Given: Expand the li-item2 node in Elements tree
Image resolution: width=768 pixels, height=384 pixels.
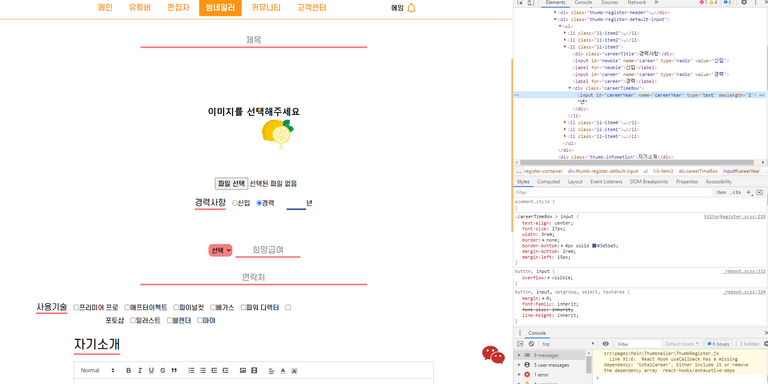Looking at the screenshot, I should [x=565, y=40].
